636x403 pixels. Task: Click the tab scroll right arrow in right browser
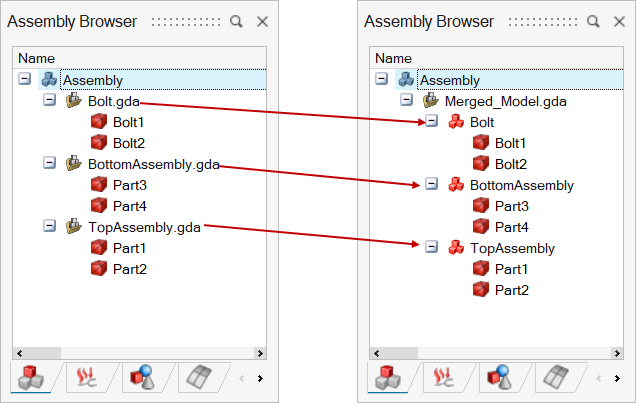pyautogui.click(x=617, y=378)
